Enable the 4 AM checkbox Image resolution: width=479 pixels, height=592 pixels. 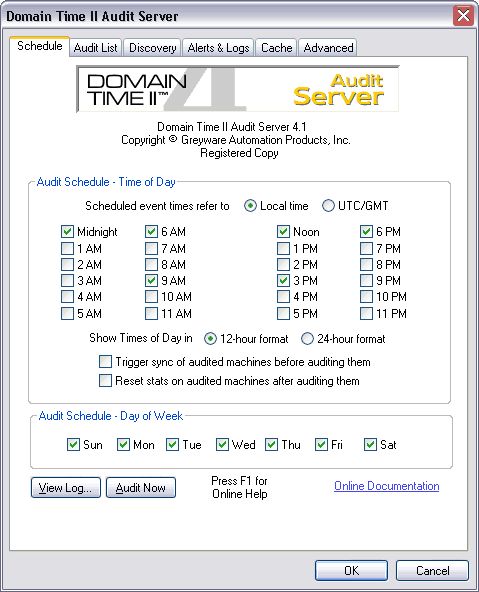coord(67,296)
